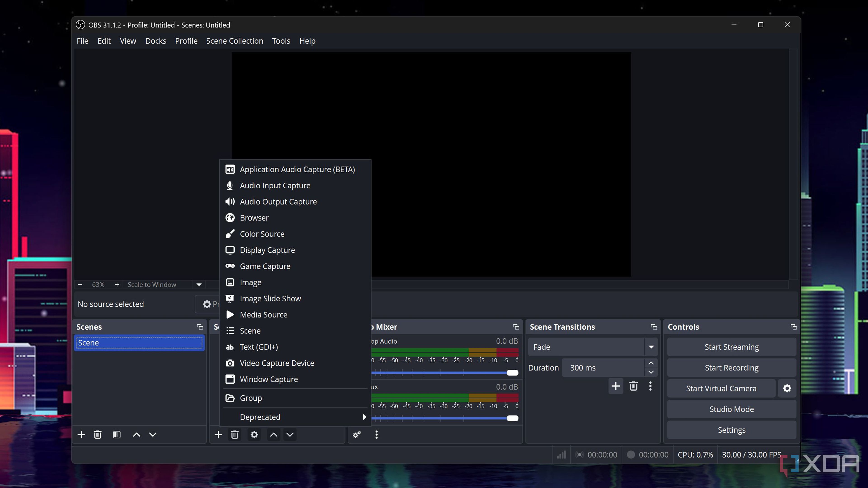Click the add source plus icon

tap(218, 434)
